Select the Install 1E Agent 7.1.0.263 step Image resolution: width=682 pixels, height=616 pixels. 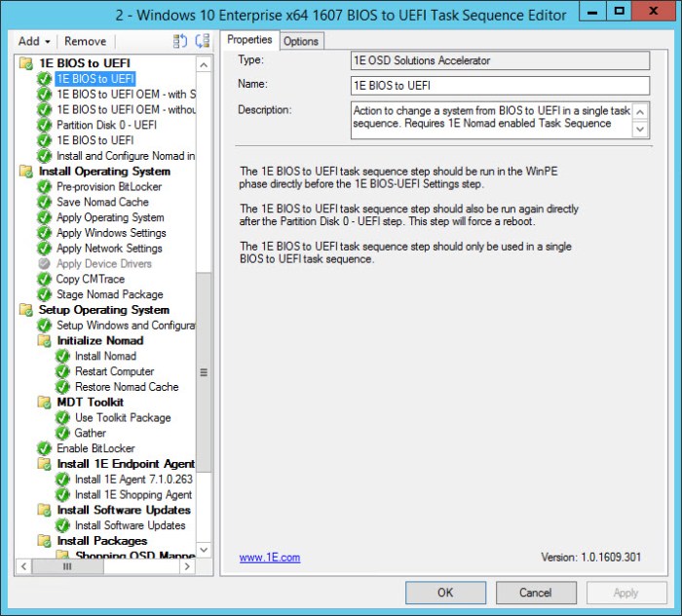(x=133, y=480)
